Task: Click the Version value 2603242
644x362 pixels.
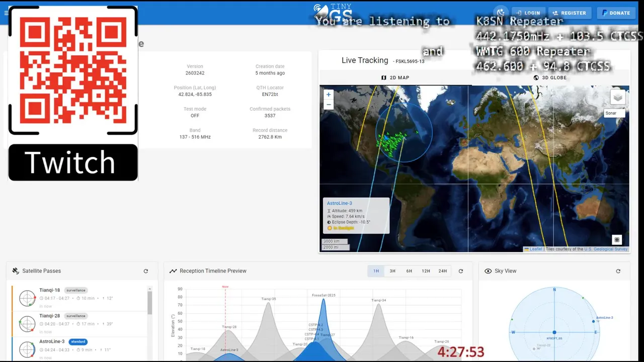Action: pos(195,73)
